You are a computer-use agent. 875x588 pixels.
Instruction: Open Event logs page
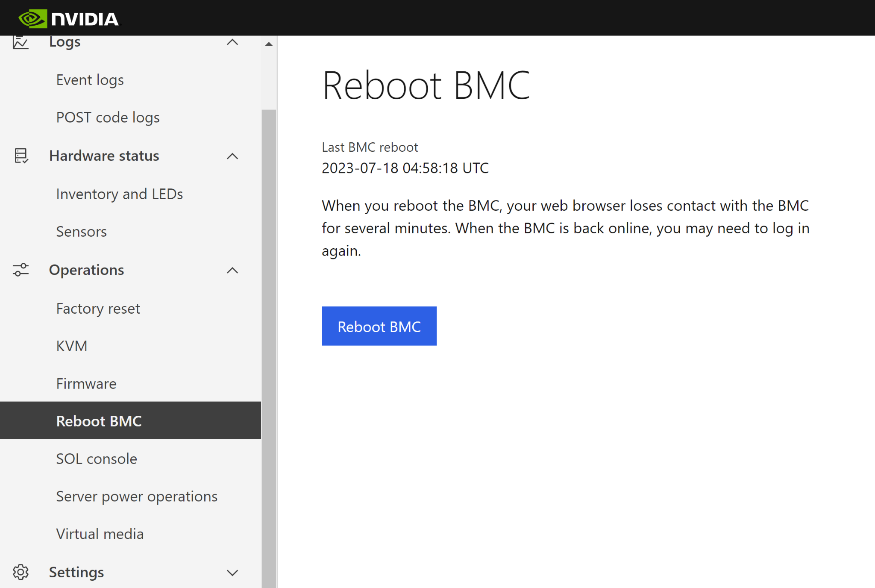[x=90, y=80]
